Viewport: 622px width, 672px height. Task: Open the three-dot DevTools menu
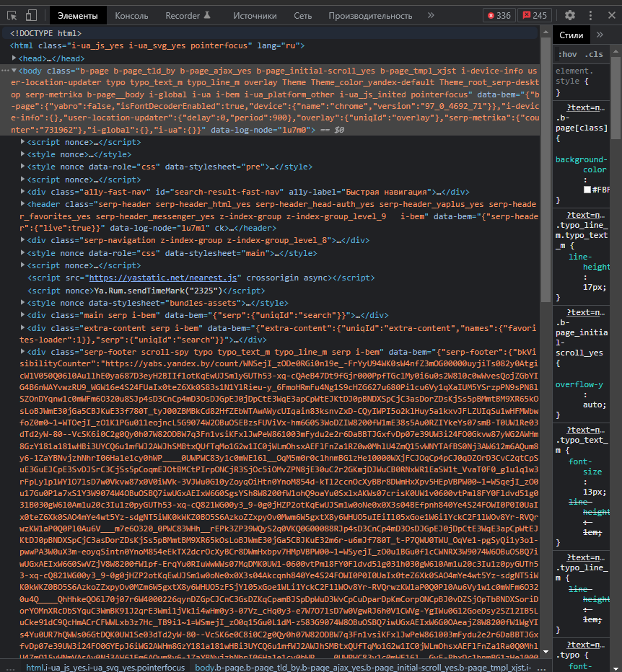(x=594, y=15)
